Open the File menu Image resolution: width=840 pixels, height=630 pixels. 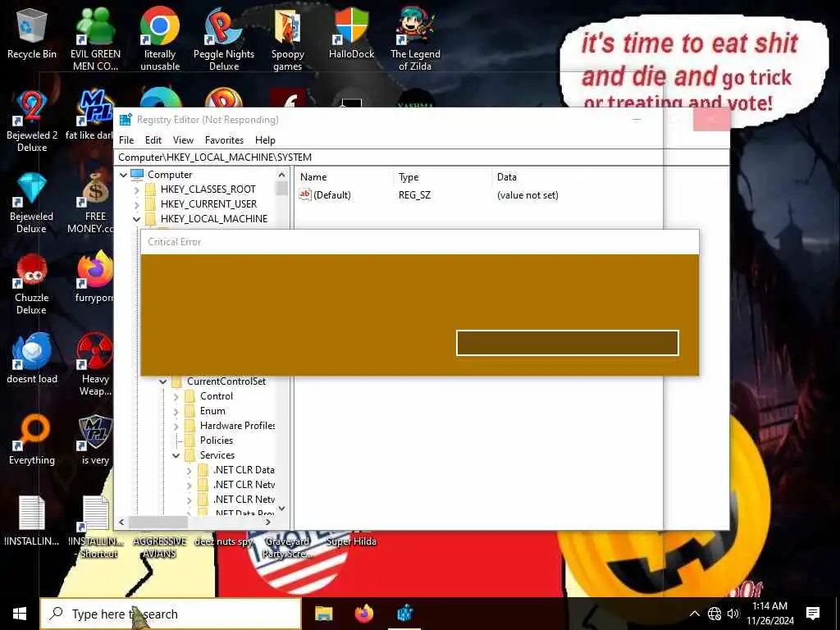coord(126,139)
